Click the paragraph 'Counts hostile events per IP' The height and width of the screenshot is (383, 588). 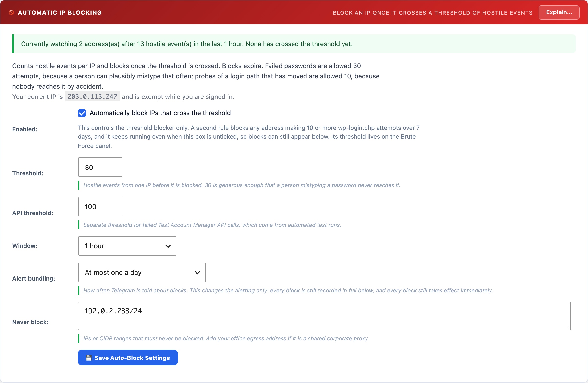point(196,76)
